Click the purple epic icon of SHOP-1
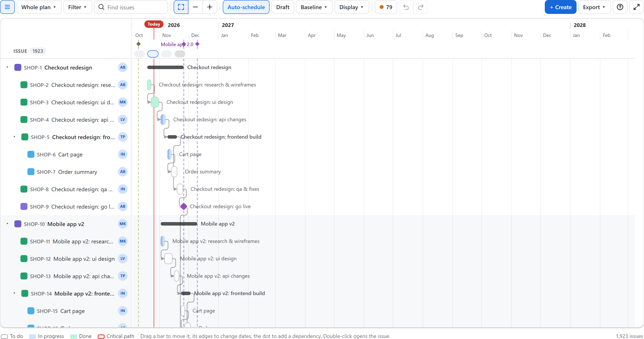This screenshot has height=339, width=644. [18, 67]
